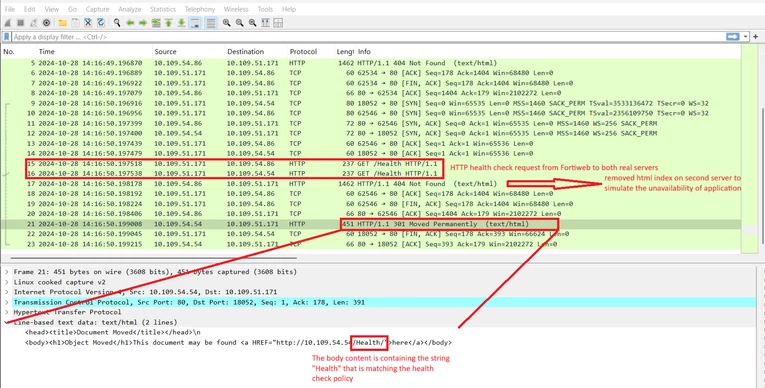Select packet 9 SYN from port 18052
Viewport: 765px width, 388px height.
point(371,103)
